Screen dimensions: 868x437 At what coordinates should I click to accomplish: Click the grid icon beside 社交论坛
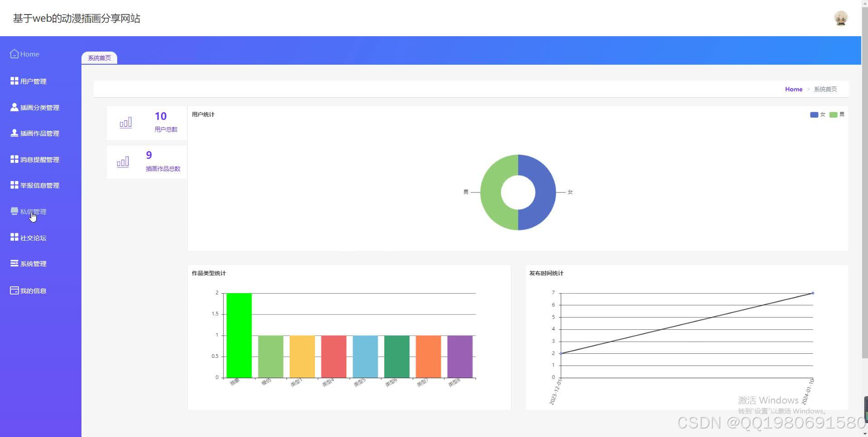pyautogui.click(x=14, y=237)
